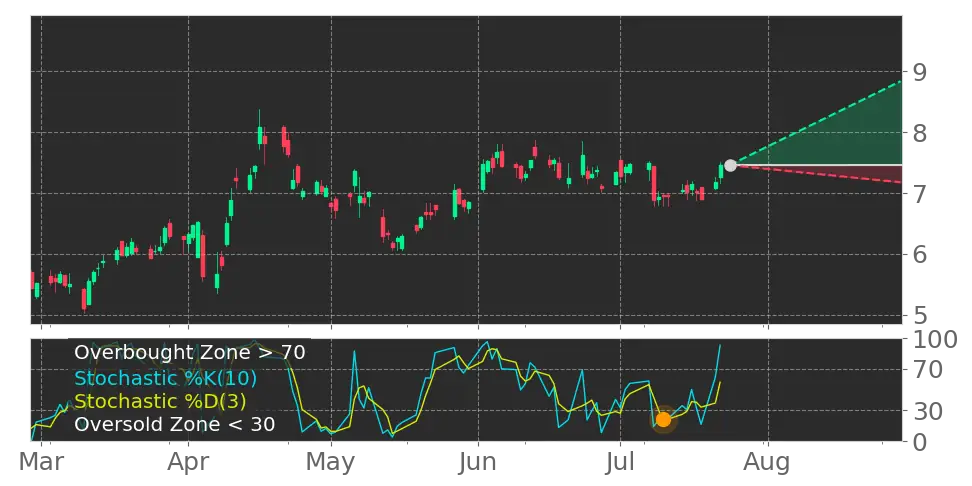Image resolution: width=972 pixels, height=486 pixels.
Task: Click the orange oversold signal marker
Action: (663, 420)
